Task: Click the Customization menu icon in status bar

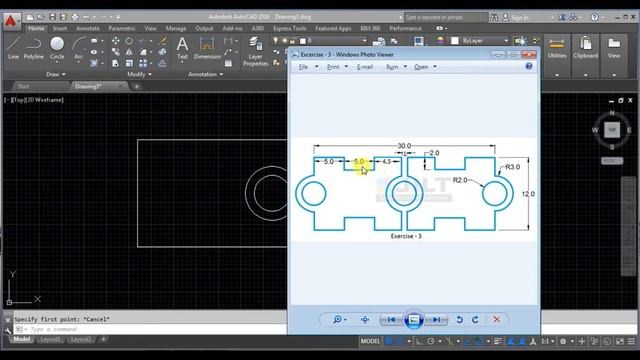Action: tap(631, 341)
